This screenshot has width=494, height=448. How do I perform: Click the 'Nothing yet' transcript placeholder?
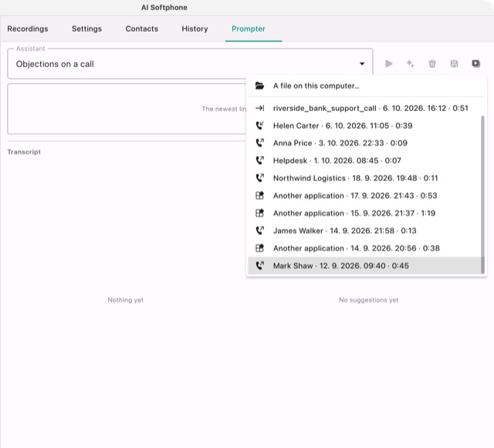[x=125, y=300]
